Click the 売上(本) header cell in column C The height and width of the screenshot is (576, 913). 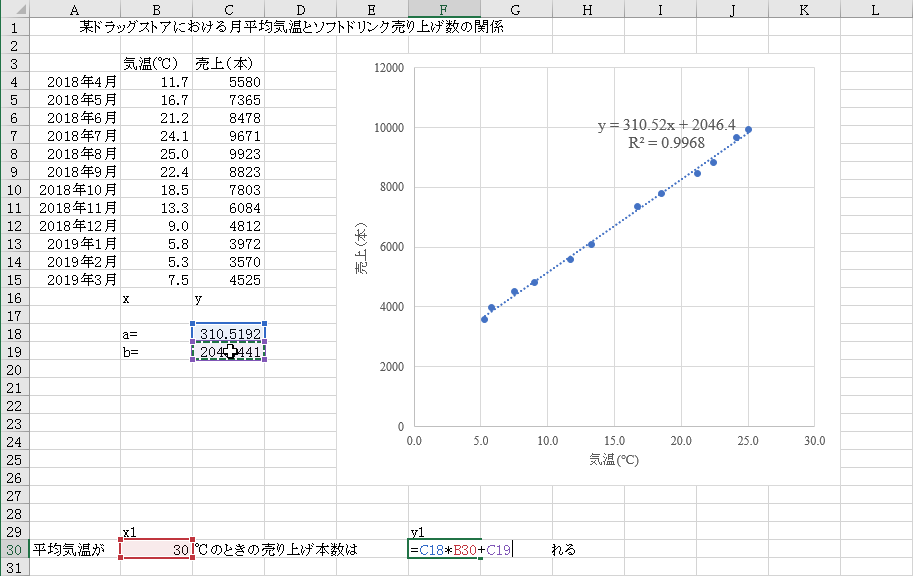(x=228, y=64)
